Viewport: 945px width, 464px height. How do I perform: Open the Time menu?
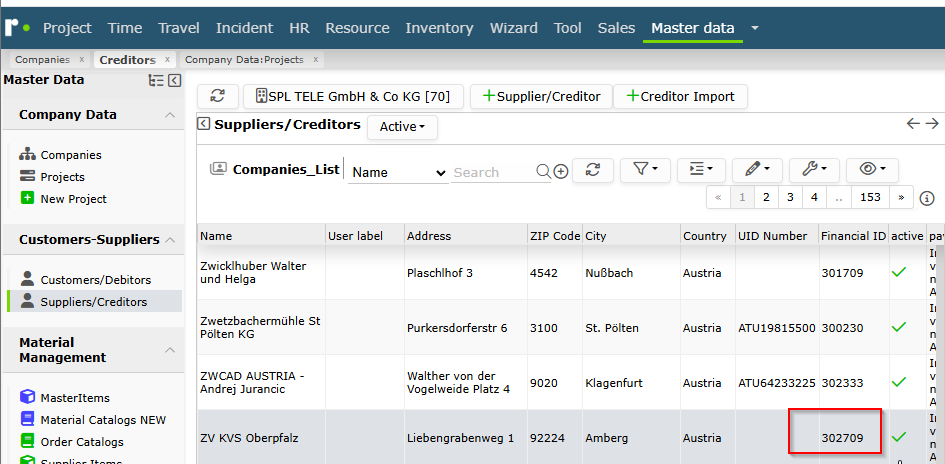tap(125, 28)
